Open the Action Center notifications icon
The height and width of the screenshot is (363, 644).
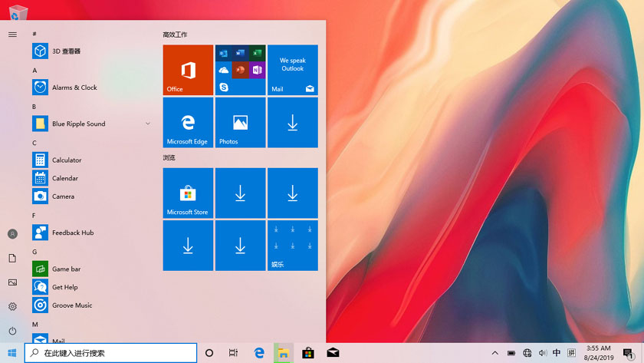[x=628, y=353]
